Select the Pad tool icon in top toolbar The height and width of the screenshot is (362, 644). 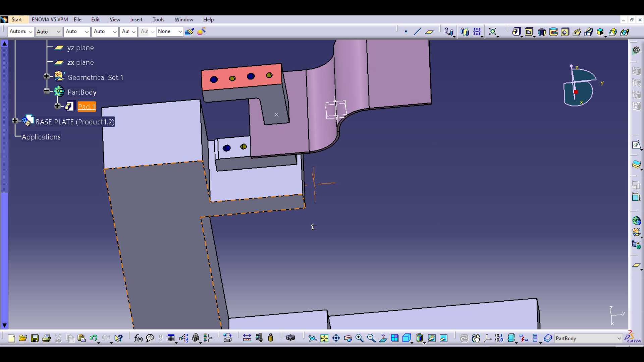[x=516, y=32]
